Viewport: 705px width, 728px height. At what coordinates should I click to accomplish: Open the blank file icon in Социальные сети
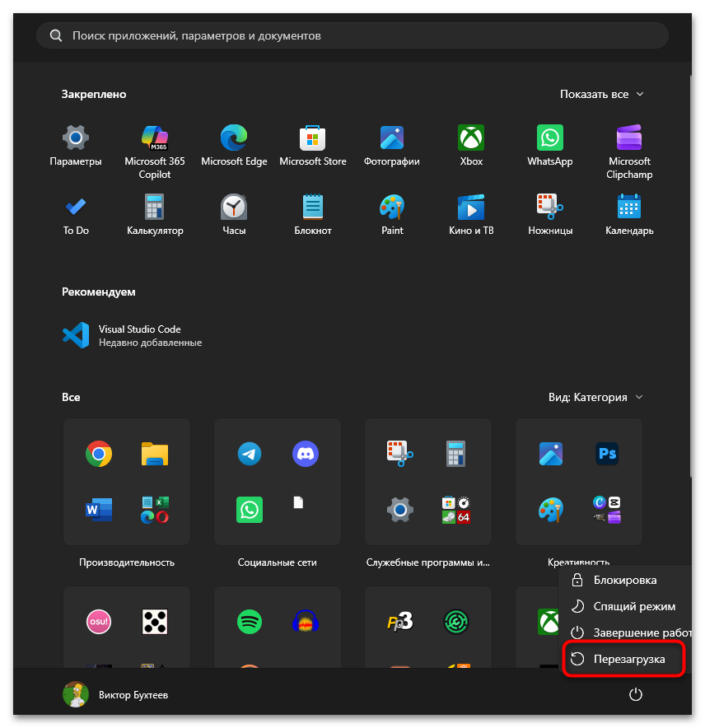[298, 502]
